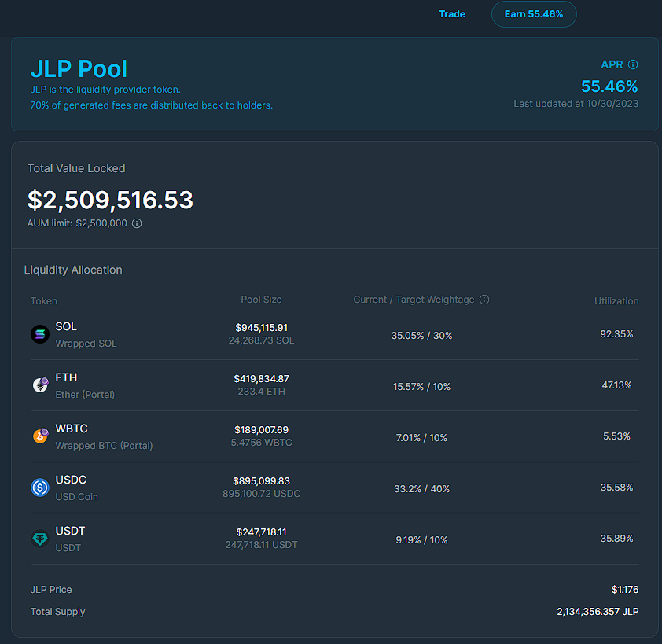Click the APR info icon

coord(632,64)
